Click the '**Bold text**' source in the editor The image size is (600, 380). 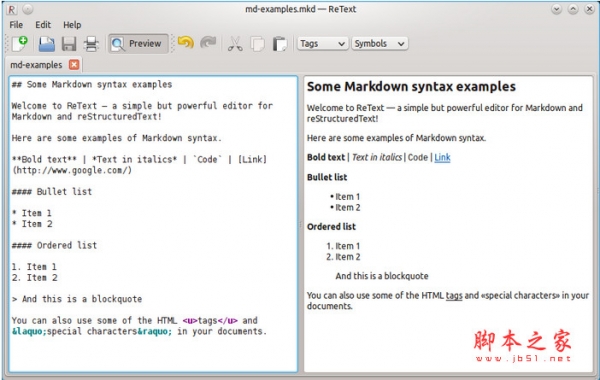pos(44,160)
